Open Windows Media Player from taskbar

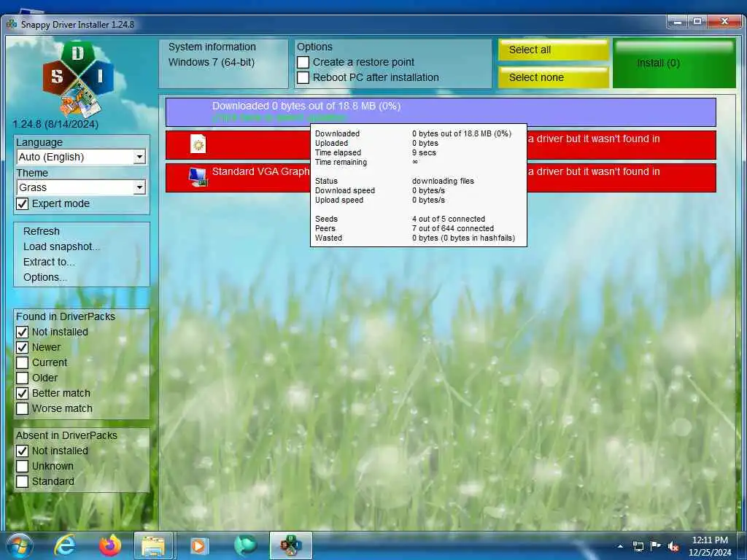[x=198, y=545]
